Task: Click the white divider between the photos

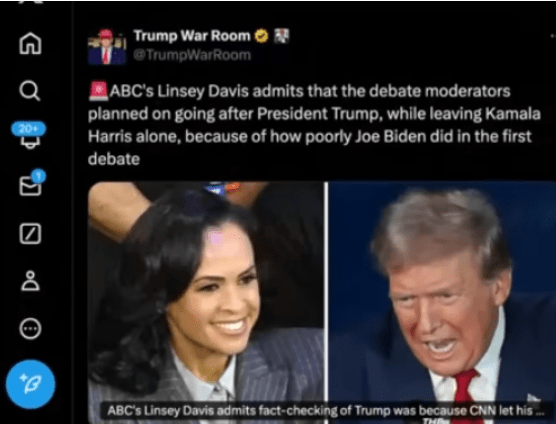Action: pos(326,302)
